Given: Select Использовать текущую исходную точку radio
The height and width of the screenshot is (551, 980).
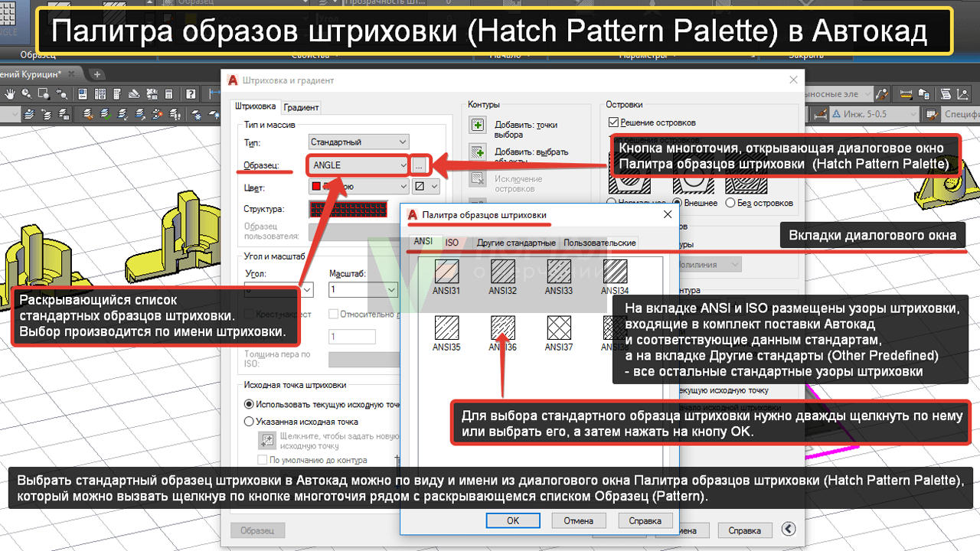Looking at the screenshot, I should [x=249, y=404].
